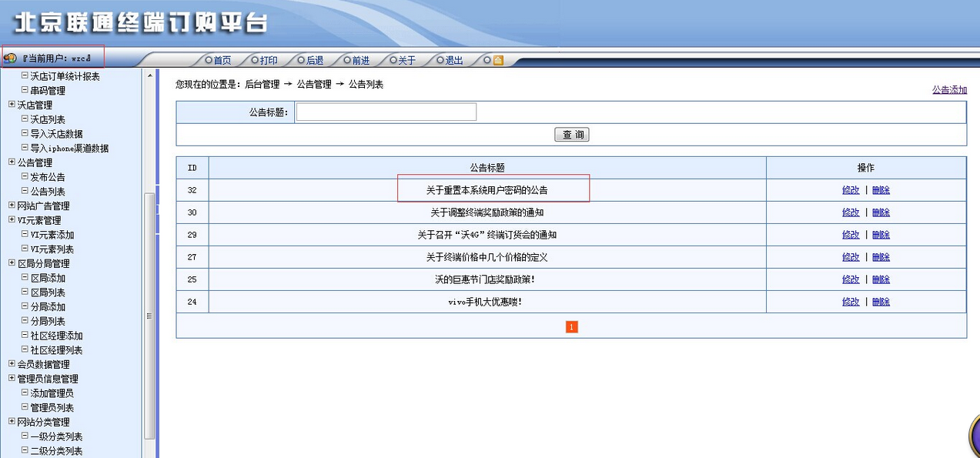
Task: Click announcement title vivo手机大优惠喽!
Action: point(485,302)
